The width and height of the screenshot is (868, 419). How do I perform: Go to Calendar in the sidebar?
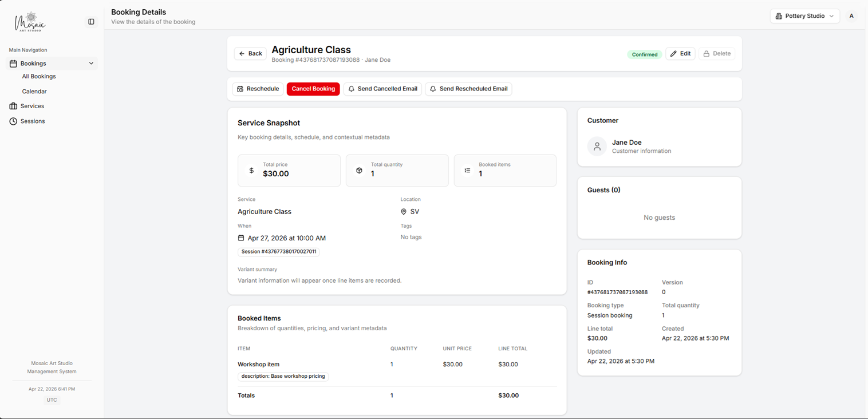[x=34, y=92]
